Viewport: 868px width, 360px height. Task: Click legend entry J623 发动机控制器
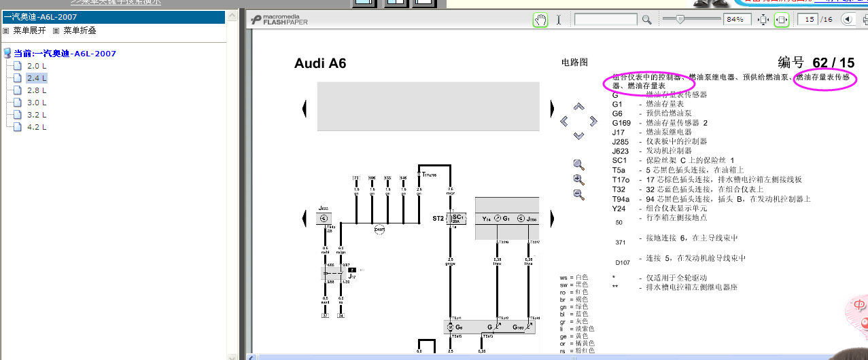pyautogui.click(x=652, y=151)
